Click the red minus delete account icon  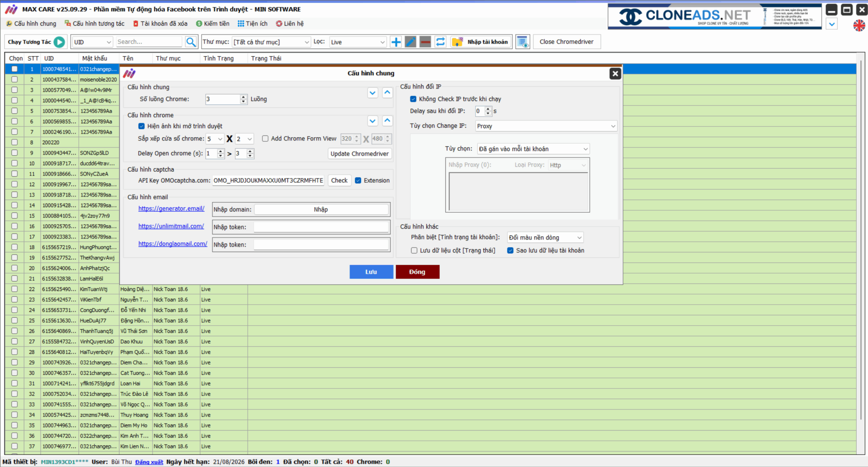pyautogui.click(x=425, y=42)
